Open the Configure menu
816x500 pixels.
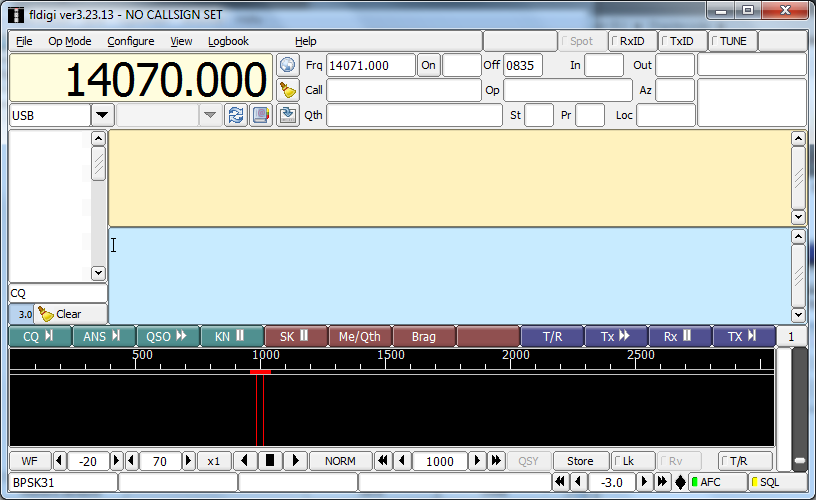point(131,41)
